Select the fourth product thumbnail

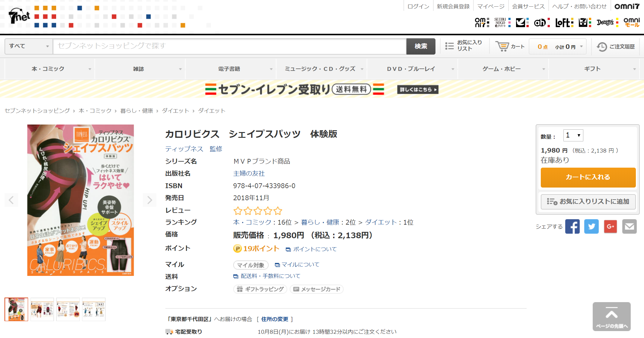click(x=94, y=309)
